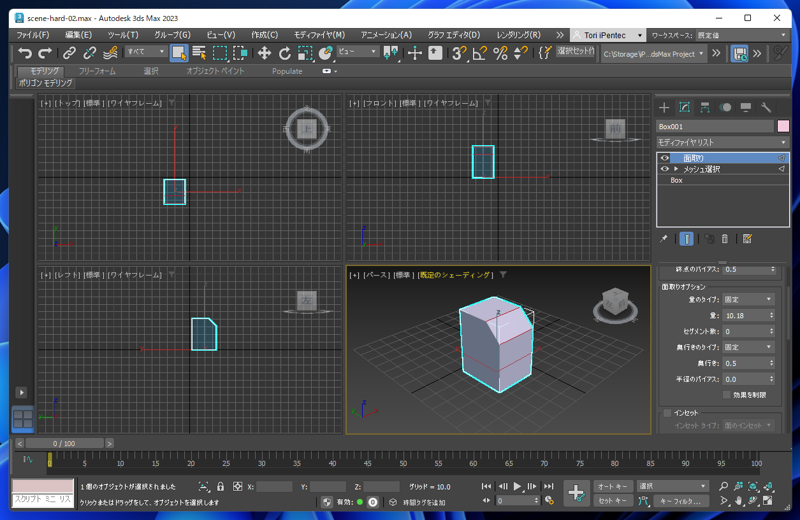Open 編集(E) menu
This screenshot has height=520, width=800.
[78, 35]
